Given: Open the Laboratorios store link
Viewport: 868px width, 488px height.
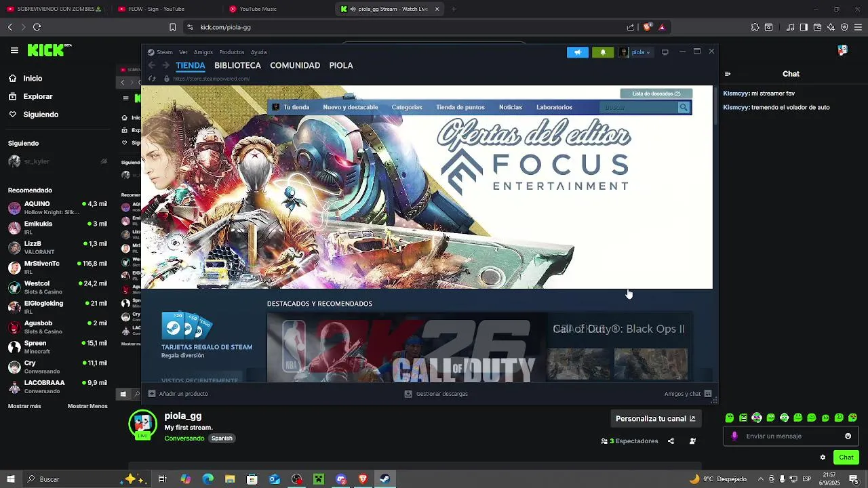Looking at the screenshot, I should coord(554,107).
